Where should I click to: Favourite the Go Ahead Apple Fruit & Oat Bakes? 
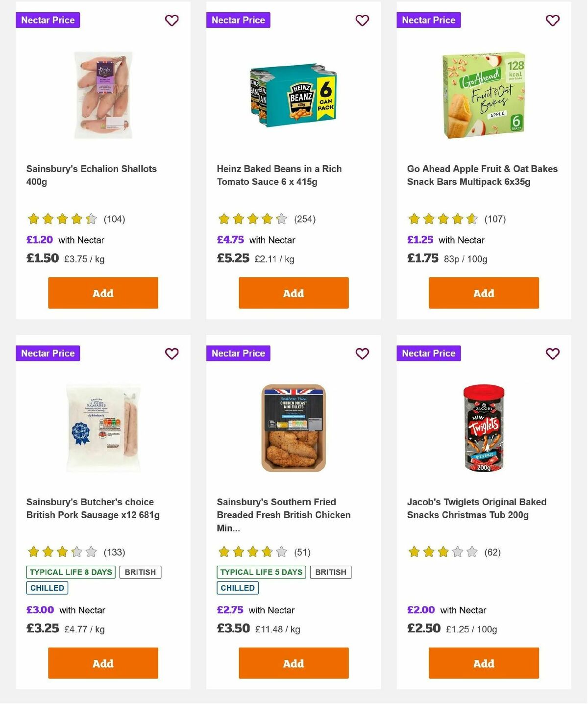point(553,21)
